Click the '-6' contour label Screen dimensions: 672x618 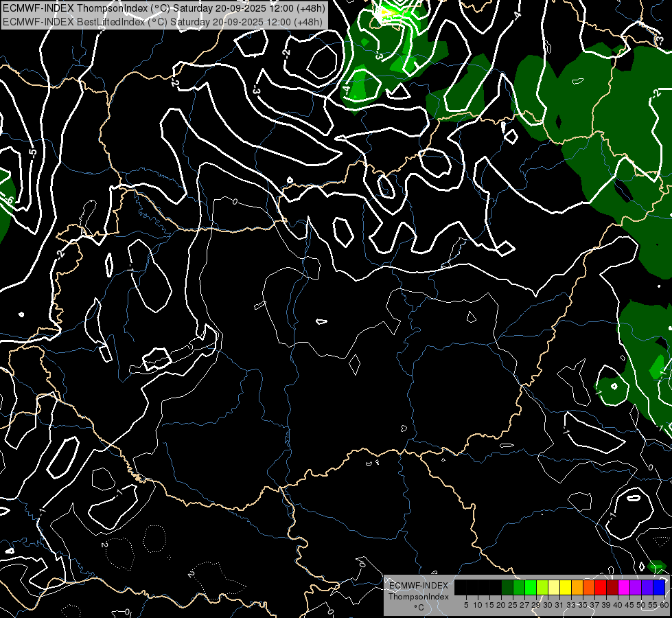(9, 199)
